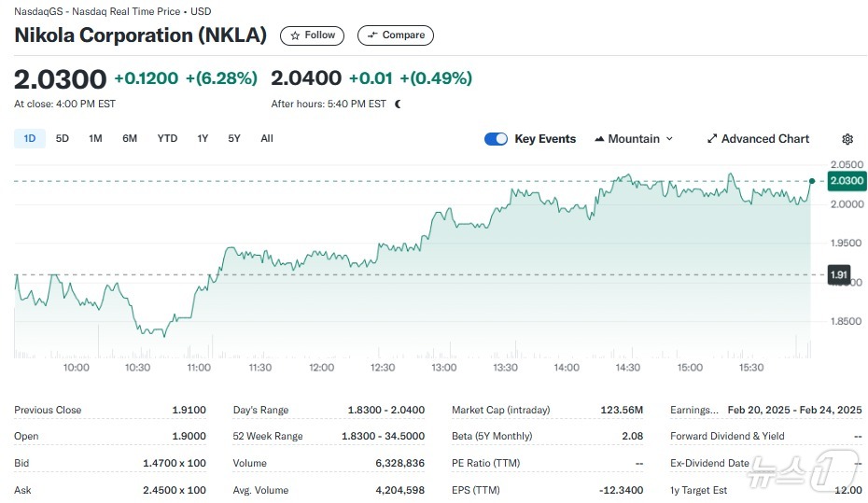868x503 pixels.
Task: Click the 12:00 time axis label
Action: (321, 368)
